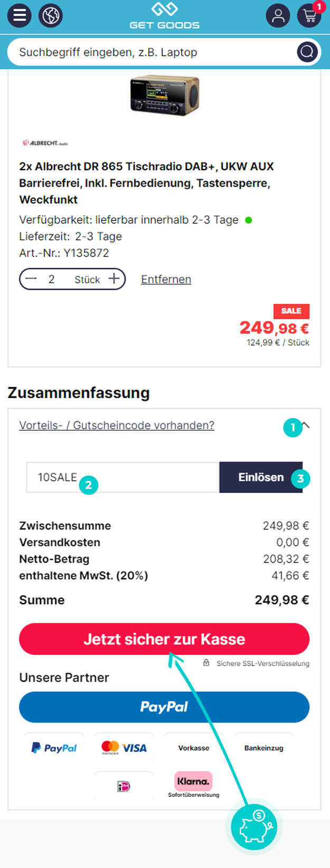Click the Get Goods logo
The image size is (330, 868).
pos(164,16)
